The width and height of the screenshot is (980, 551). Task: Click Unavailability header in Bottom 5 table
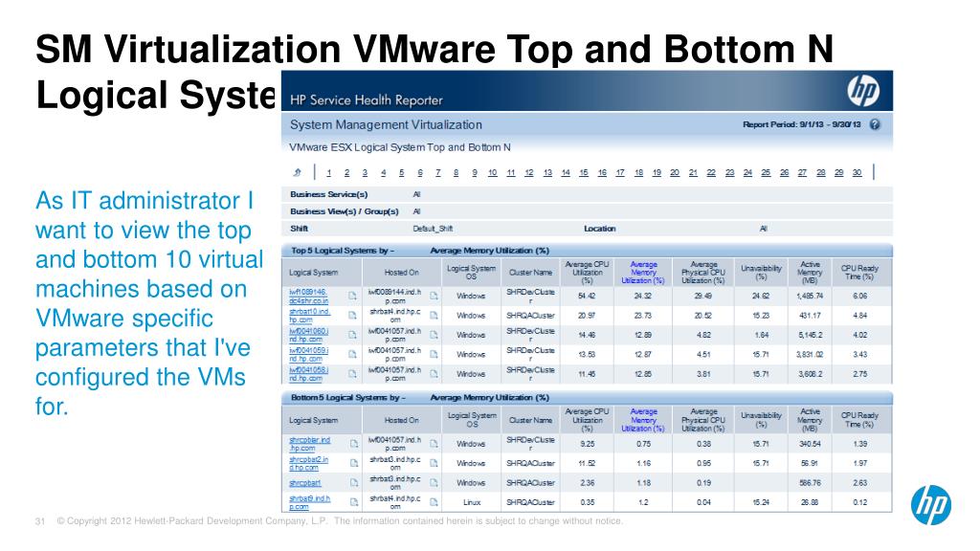(761, 420)
